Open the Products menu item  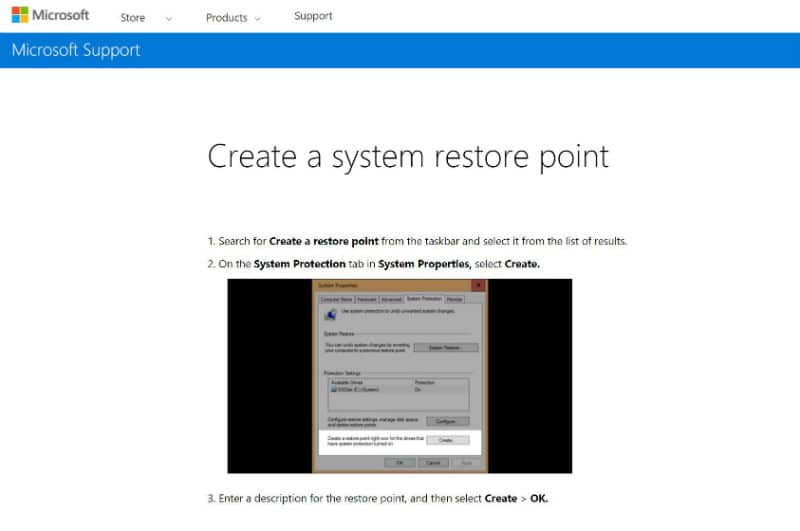(226, 17)
